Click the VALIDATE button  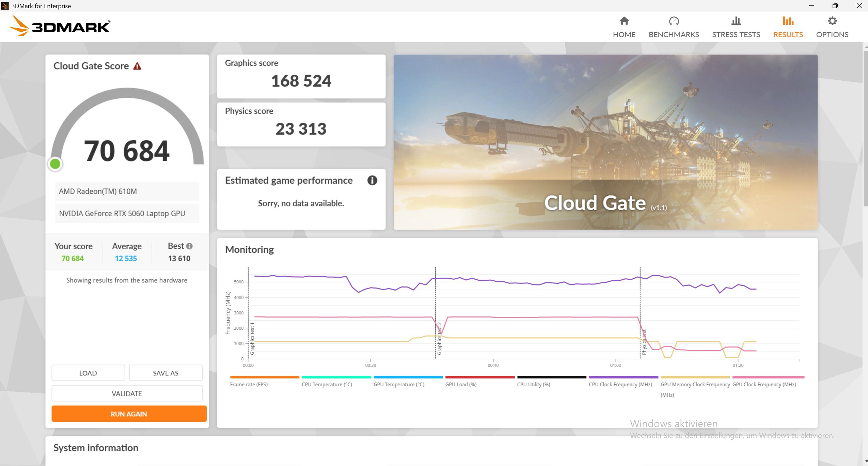pyautogui.click(x=127, y=393)
